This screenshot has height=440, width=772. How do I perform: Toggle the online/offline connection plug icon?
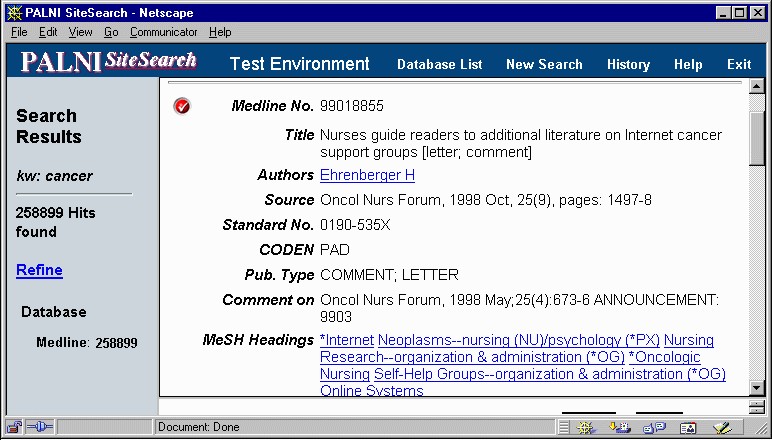pyautogui.click(x=41, y=427)
